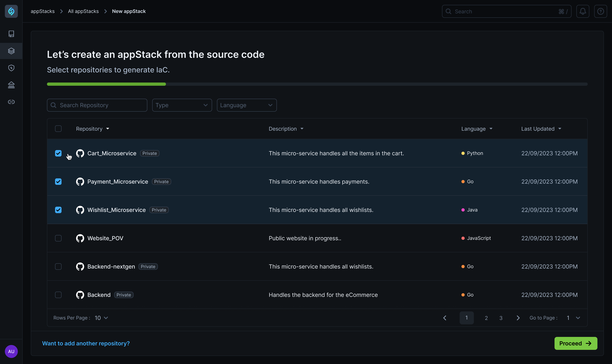
Task: Select the appStacks layers icon in the sidebar
Action: [x=11, y=51]
